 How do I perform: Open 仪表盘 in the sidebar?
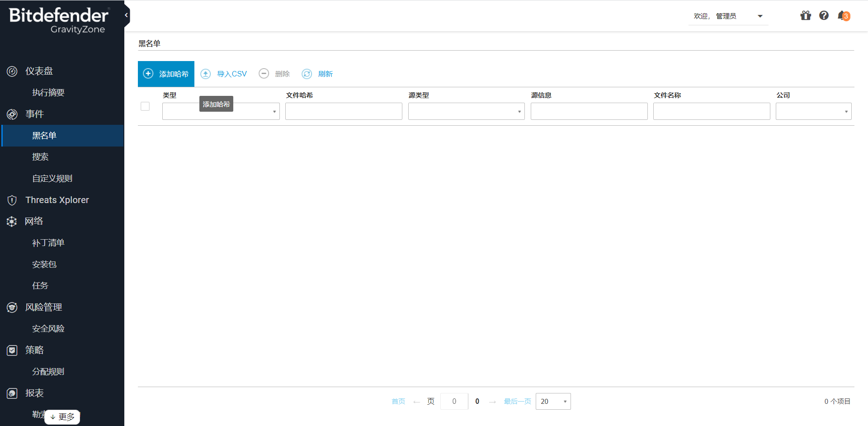(x=39, y=71)
